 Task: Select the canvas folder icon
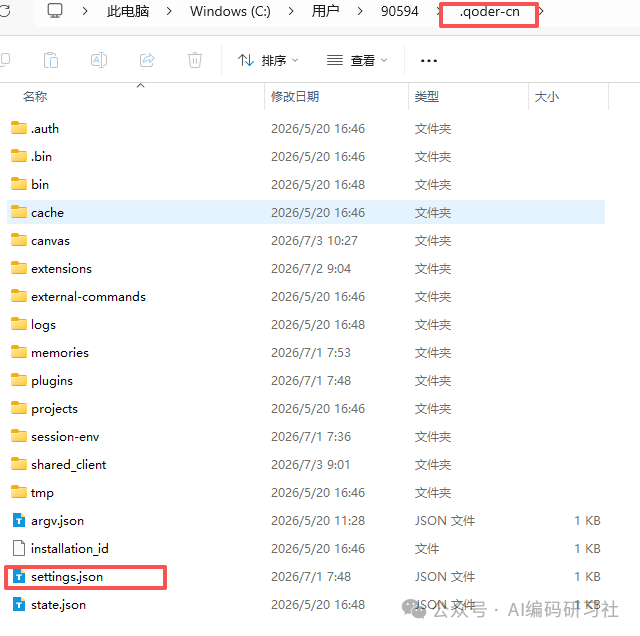(x=19, y=240)
